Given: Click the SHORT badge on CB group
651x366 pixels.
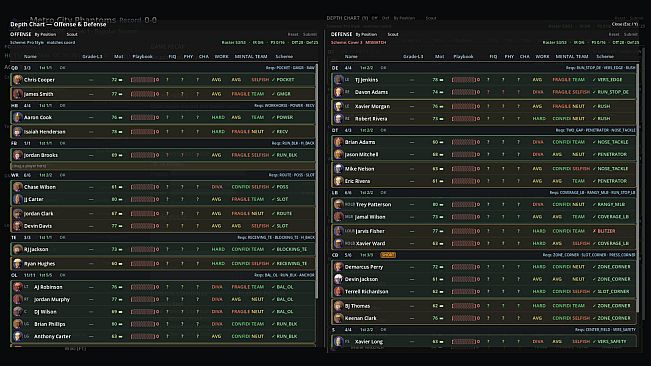Looking at the screenshot, I should (388, 255).
